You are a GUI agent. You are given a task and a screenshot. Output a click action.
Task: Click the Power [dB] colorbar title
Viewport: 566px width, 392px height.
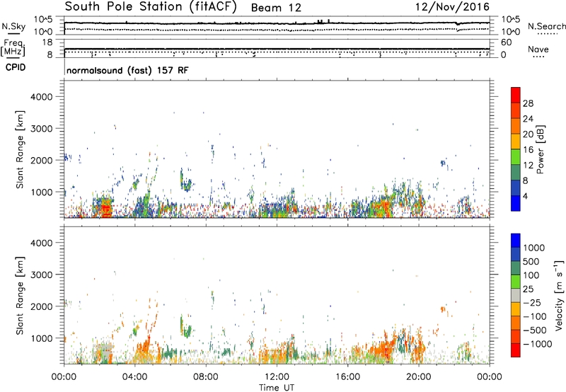click(540, 149)
